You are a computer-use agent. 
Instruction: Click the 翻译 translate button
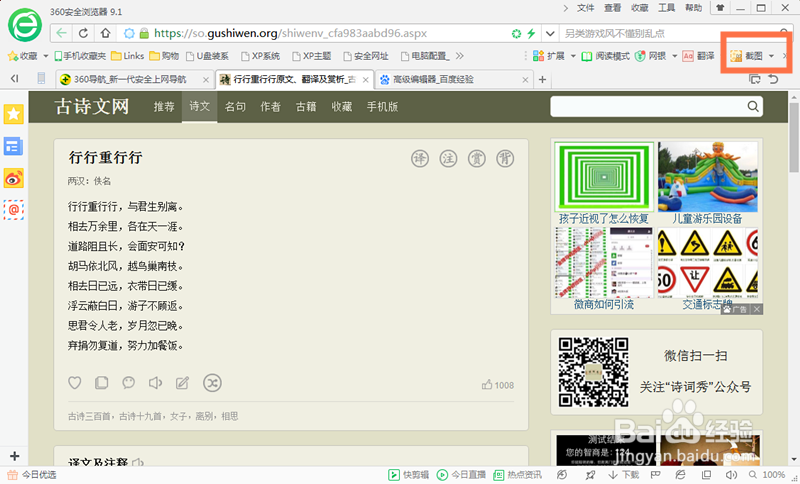698,56
